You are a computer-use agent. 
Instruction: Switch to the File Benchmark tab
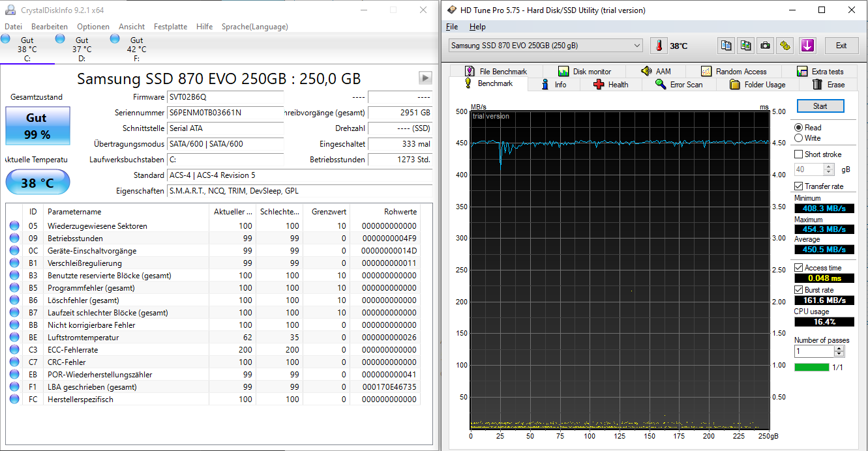coord(496,72)
